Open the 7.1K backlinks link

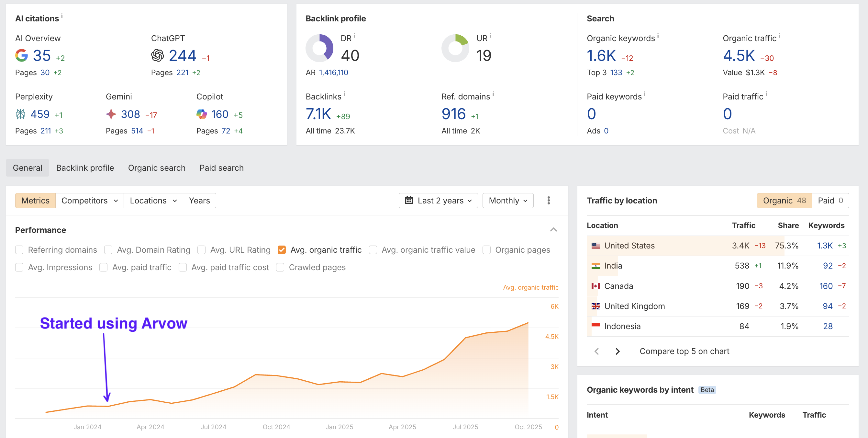click(x=318, y=114)
